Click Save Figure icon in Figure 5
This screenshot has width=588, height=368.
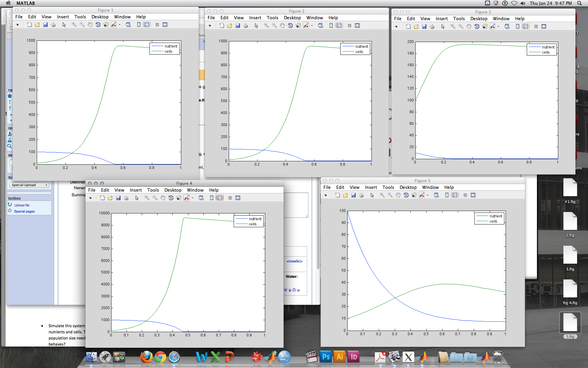click(353, 195)
